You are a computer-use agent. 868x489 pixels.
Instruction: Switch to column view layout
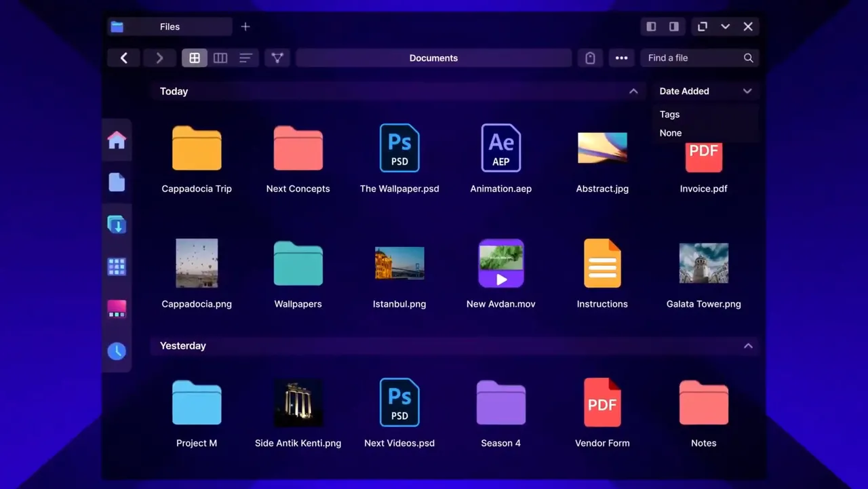220,58
